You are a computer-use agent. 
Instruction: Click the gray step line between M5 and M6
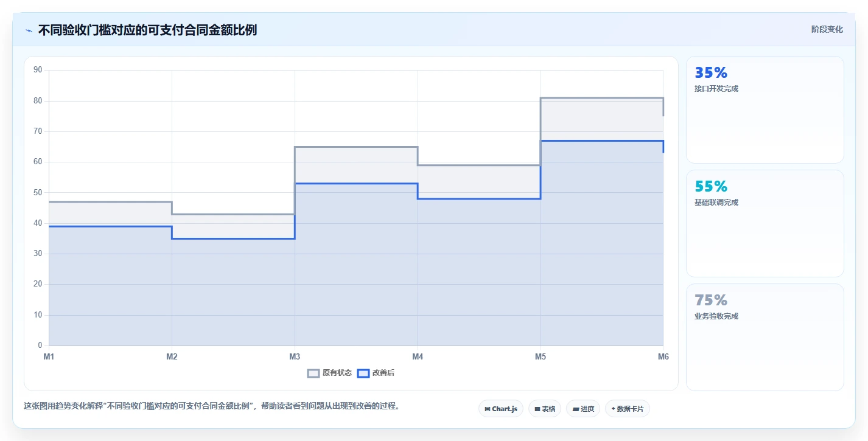601,98
